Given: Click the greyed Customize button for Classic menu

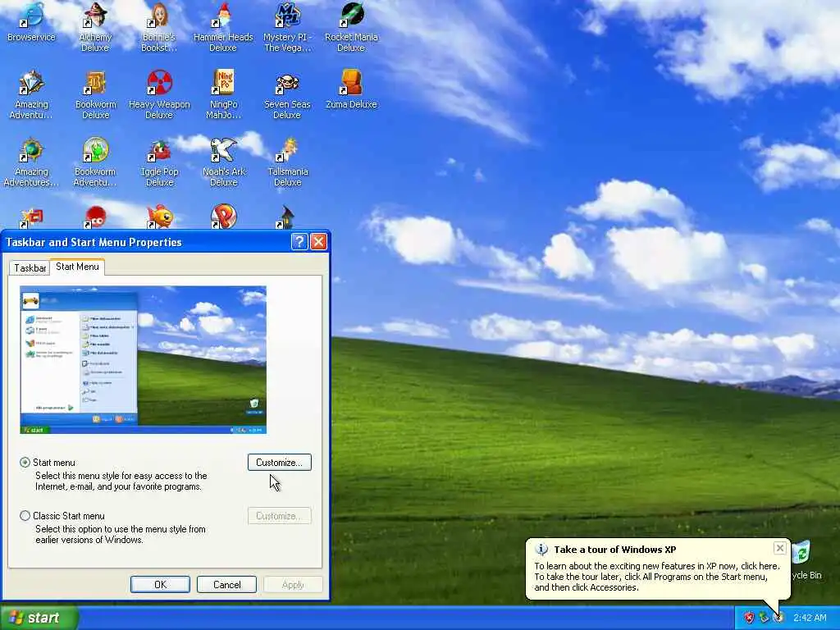Looking at the screenshot, I should pyautogui.click(x=280, y=516).
